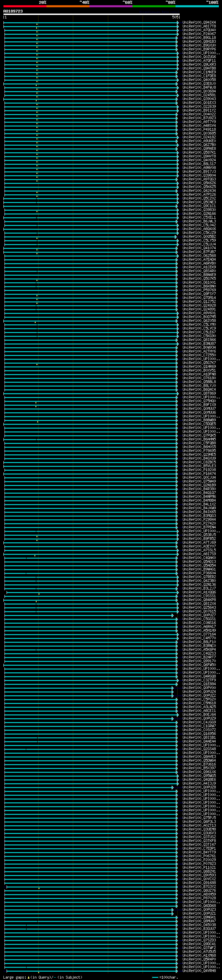Open hit UniRef100_Q0ZUG6

(199, 57)
